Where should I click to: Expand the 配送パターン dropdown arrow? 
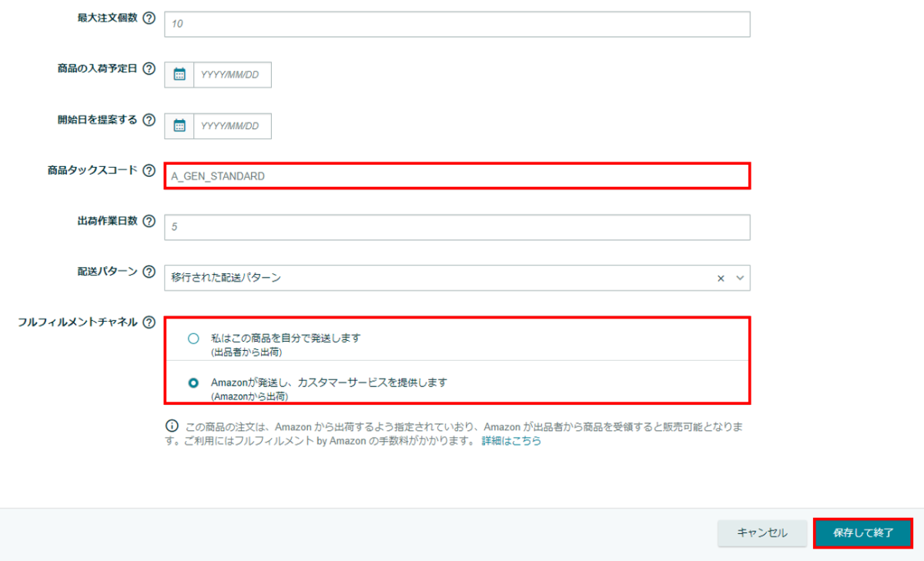click(x=740, y=278)
